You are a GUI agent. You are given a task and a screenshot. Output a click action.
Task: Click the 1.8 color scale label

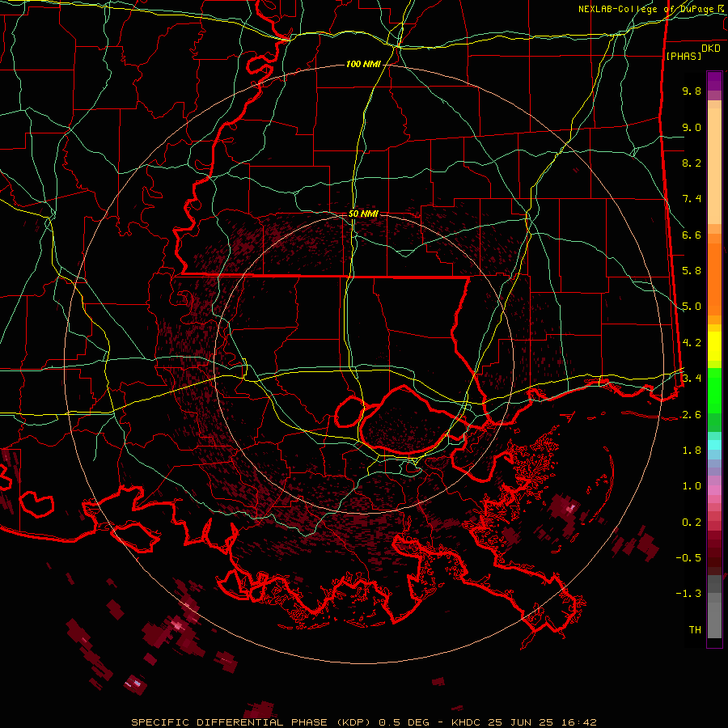pos(692,451)
